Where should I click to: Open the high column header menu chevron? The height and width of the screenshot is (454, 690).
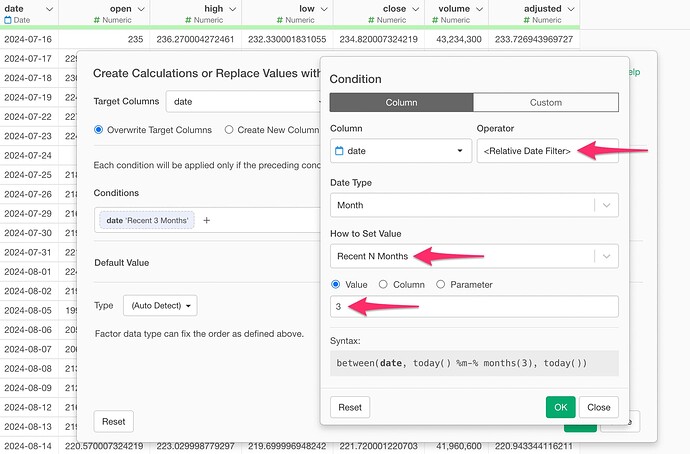coord(233,9)
